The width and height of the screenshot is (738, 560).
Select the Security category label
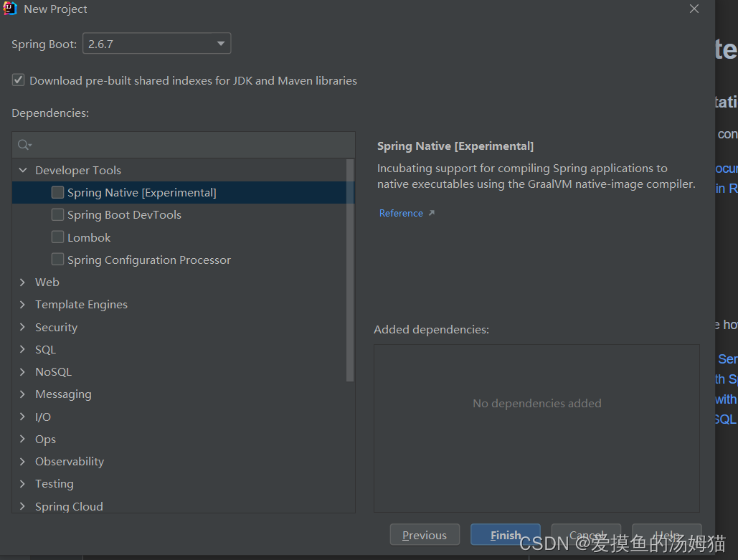(x=57, y=327)
